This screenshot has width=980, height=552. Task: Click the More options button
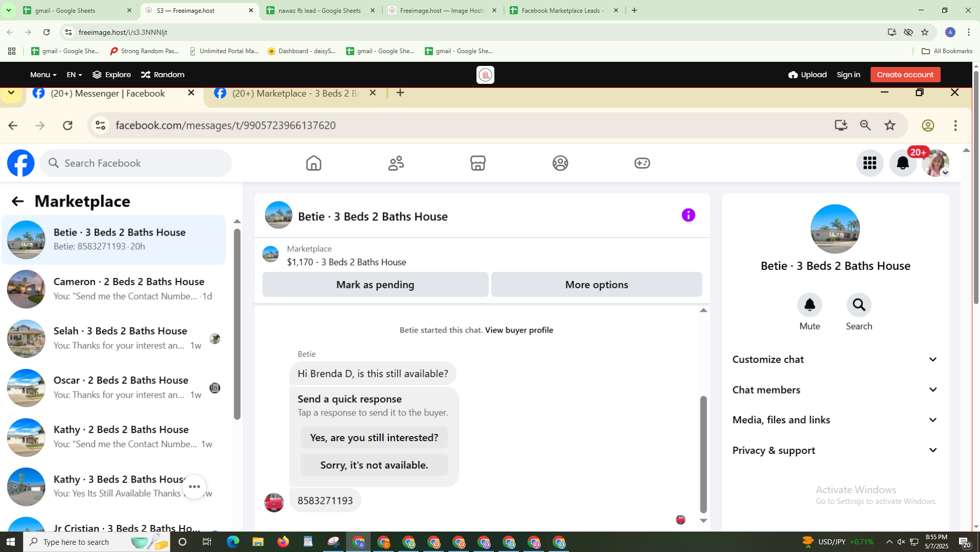pos(597,285)
